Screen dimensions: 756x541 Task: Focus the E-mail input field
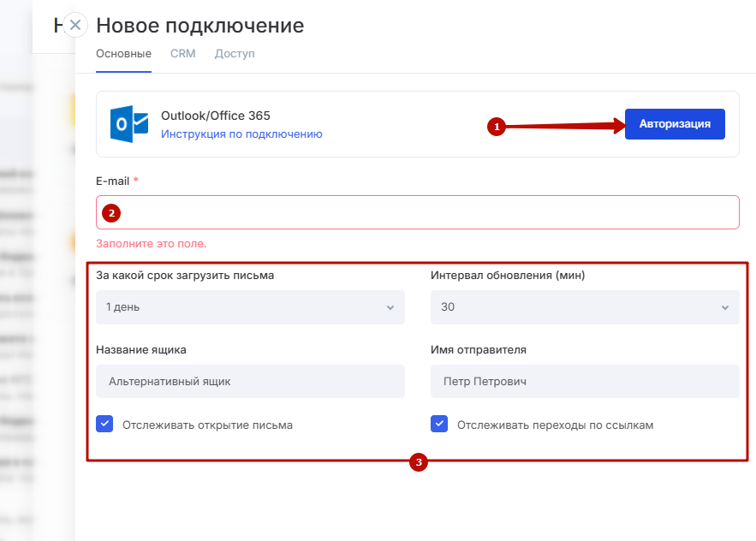(x=428, y=212)
